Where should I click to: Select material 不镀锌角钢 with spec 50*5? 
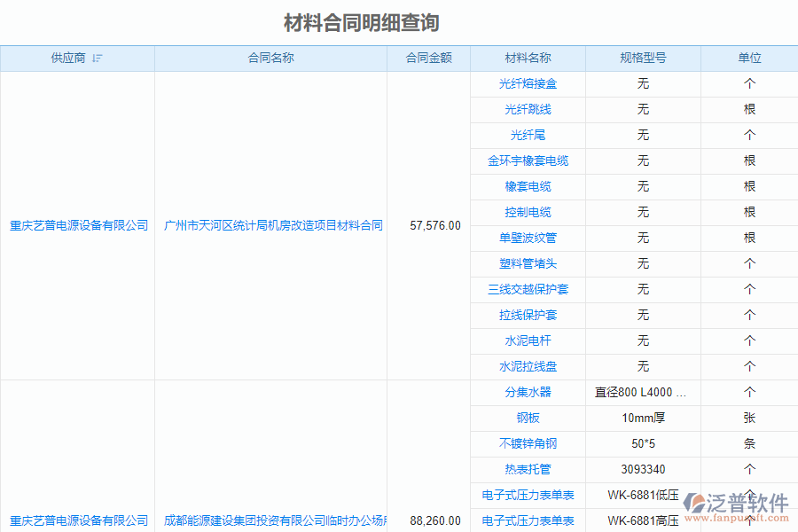[529, 443]
